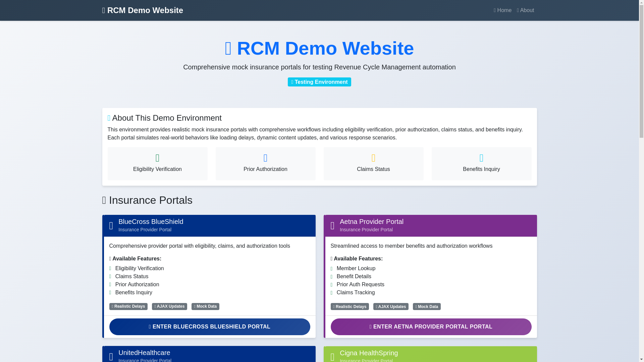This screenshot has height=362, width=644.
Task: Open the Home nav link
Action: pos(502,10)
